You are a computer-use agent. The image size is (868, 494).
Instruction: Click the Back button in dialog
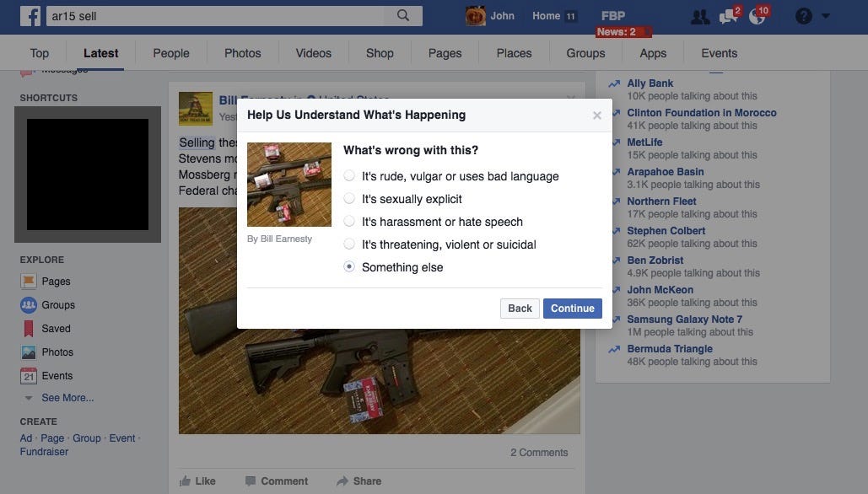pyautogui.click(x=520, y=309)
